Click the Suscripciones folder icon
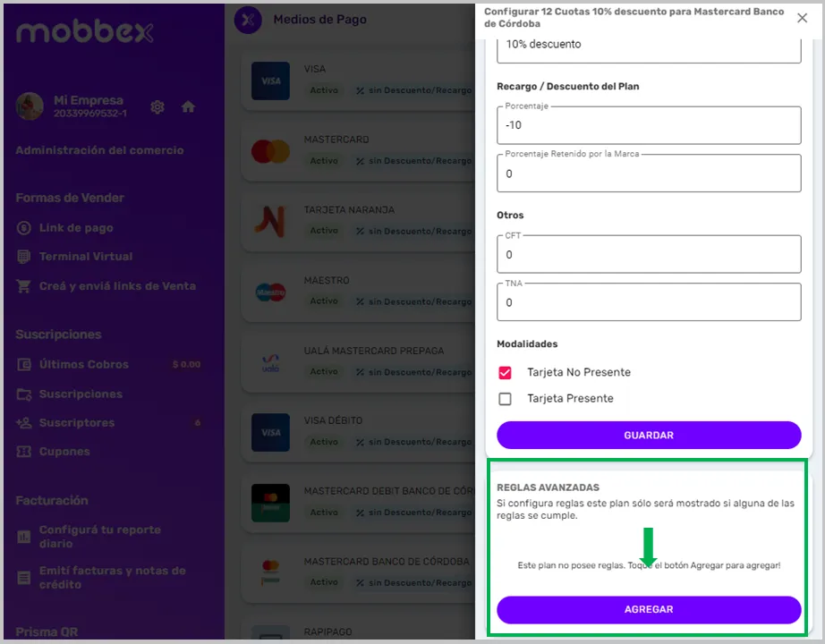This screenshot has width=825, height=644. tap(23, 394)
